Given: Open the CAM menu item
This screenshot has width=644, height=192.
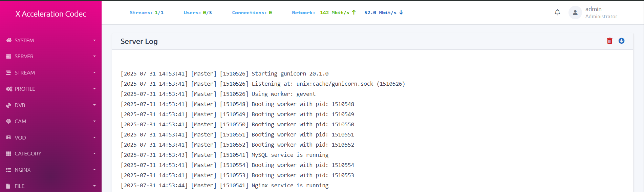Looking at the screenshot, I should pyautogui.click(x=51, y=121).
